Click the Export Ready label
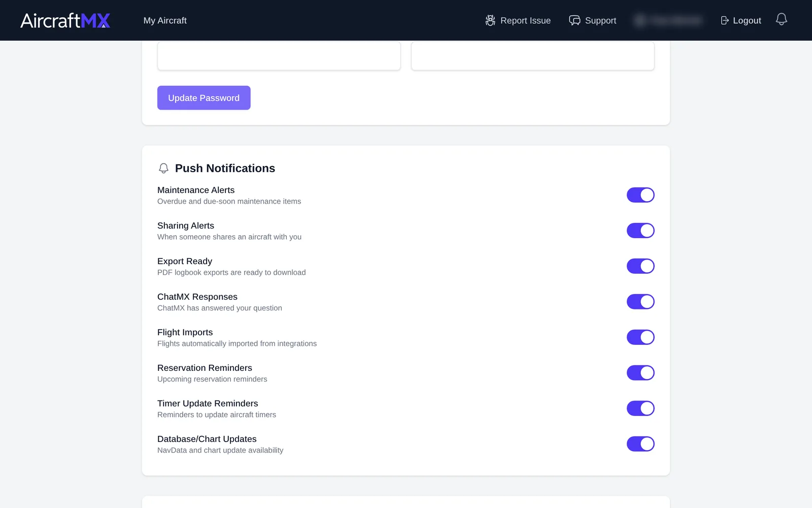This screenshot has height=508, width=812. coord(185,261)
